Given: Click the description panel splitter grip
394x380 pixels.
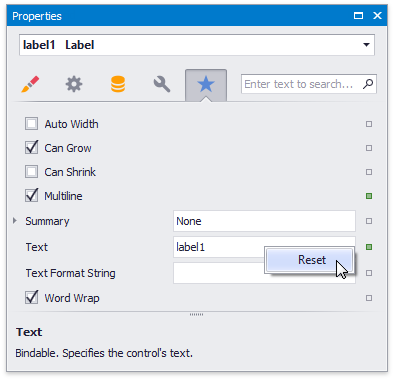Looking at the screenshot, I should pyautogui.click(x=196, y=314).
